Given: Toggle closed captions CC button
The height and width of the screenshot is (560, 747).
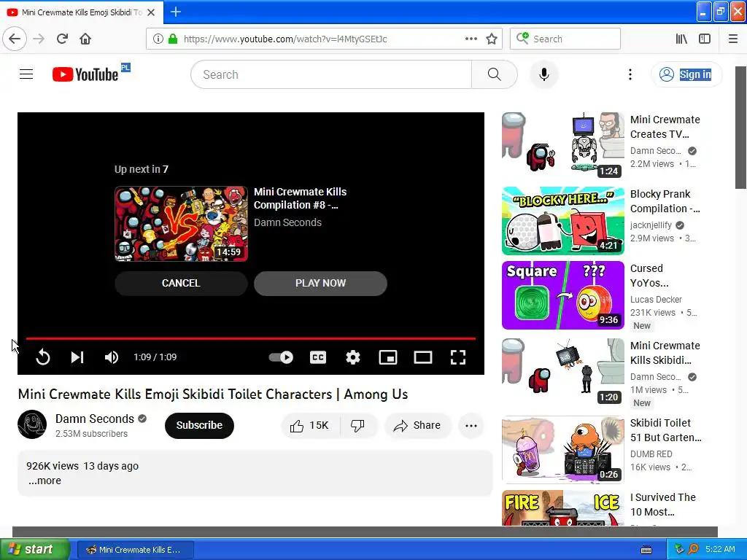Looking at the screenshot, I should pyautogui.click(x=318, y=357).
